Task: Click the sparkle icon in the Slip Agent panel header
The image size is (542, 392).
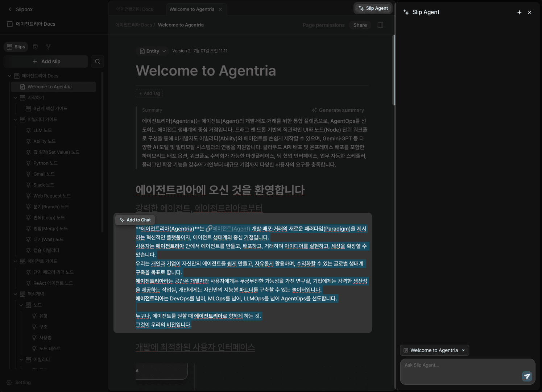Action: (406, 12)
